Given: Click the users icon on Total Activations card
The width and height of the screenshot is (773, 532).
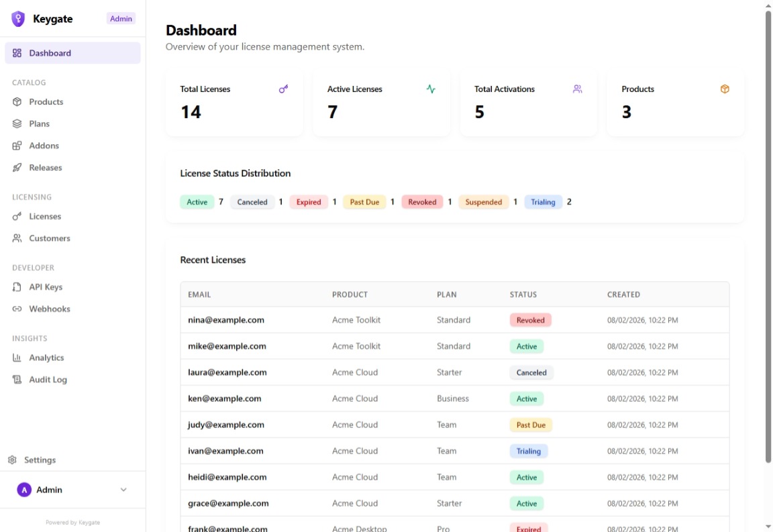Looking at the screenshot, I should (x=578, y=89).
